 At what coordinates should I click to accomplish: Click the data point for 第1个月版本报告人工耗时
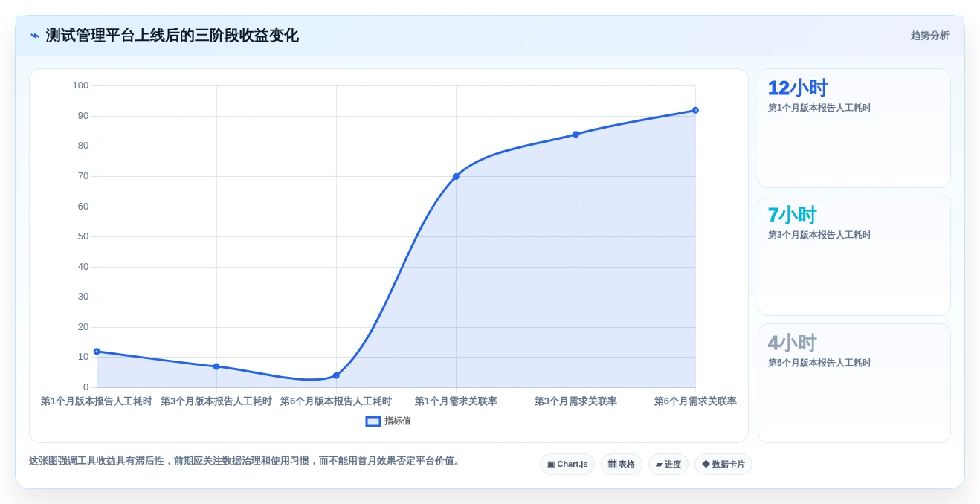[x=97, y=352]
